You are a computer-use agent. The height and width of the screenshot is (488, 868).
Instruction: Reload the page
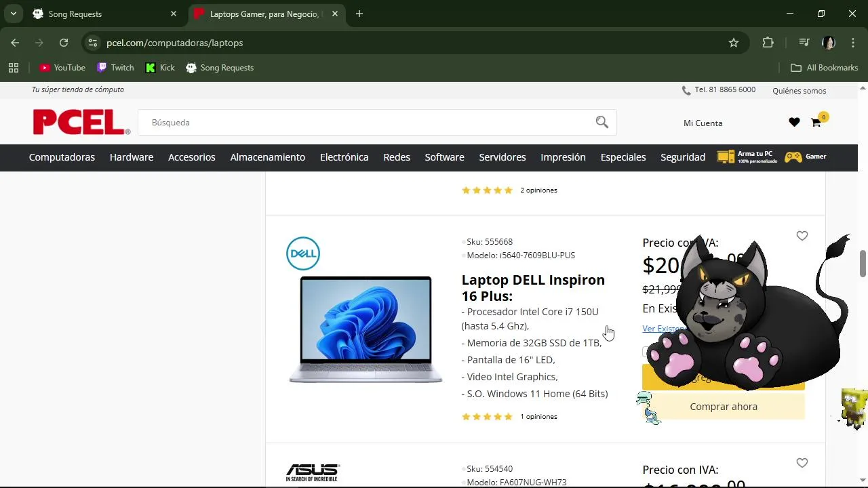64,43
